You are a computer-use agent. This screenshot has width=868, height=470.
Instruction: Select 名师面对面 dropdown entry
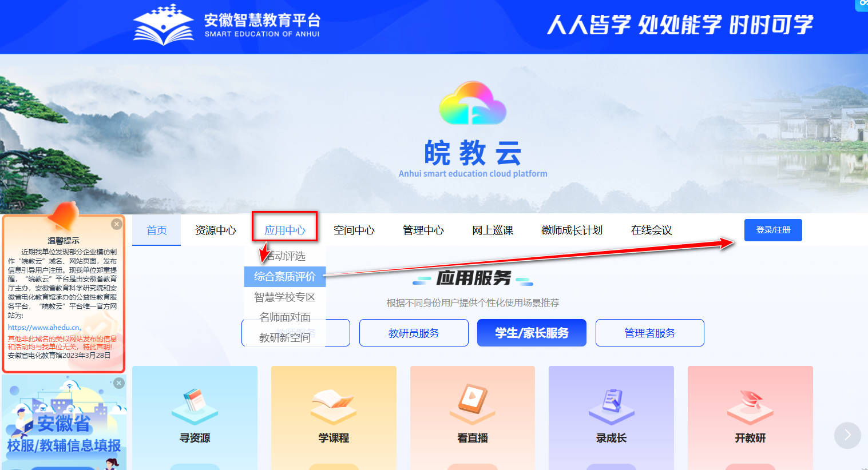click(284, 317)
